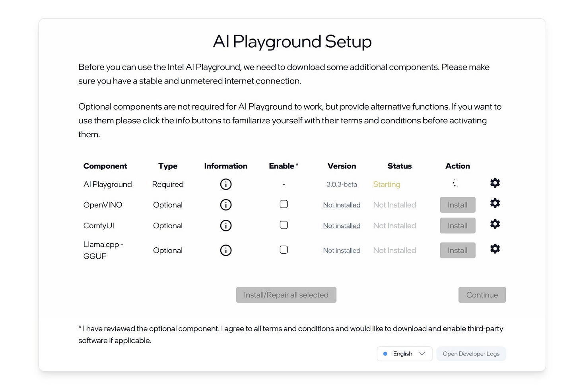Click Llama.cpp's 'Not installed' version link
This screenshot has width=579, height=392.
point(342,250)
